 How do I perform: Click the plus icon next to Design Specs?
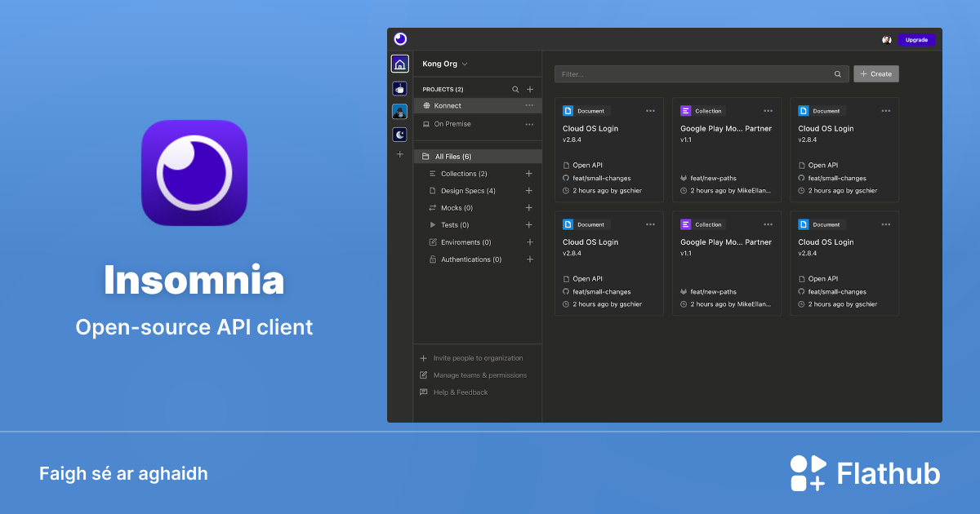pos(529,190)
